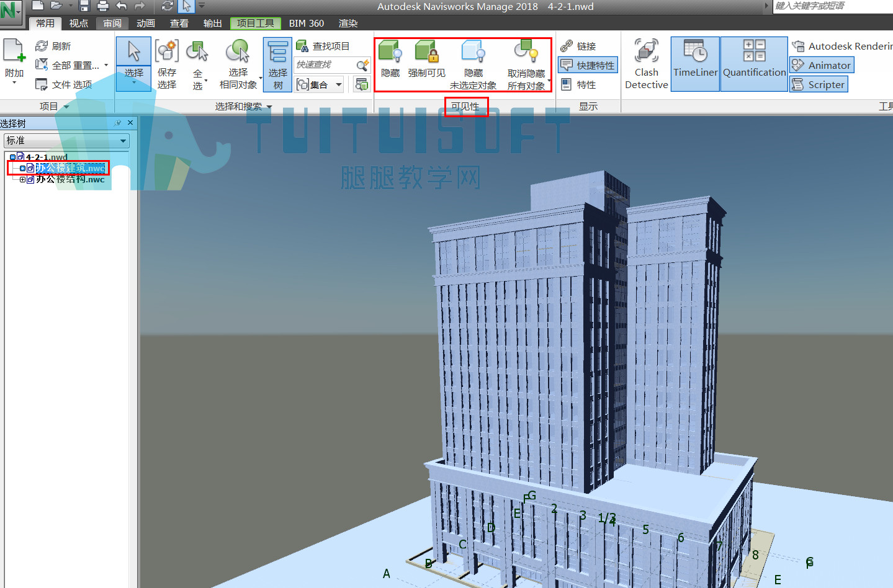Expand the 选择和搜索 panel arrow
The width and height of the screenshot is (893, 588).
tap(269, 107)
